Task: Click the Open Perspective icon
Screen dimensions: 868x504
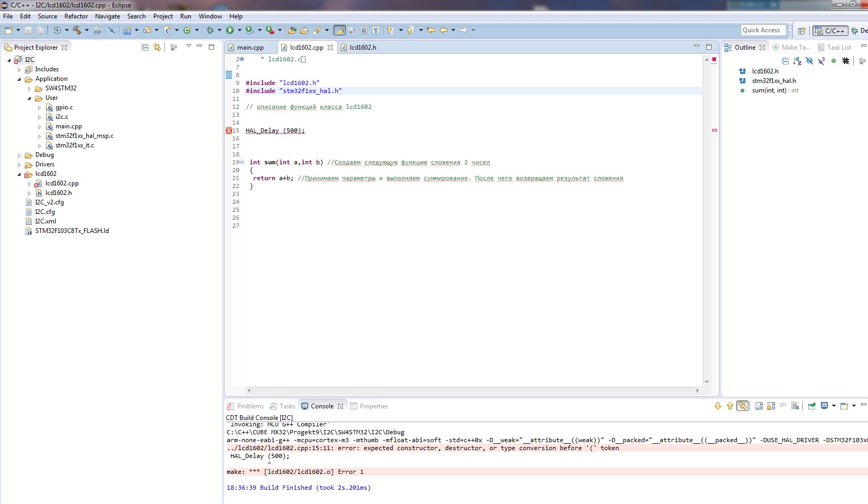Action: click(x=801, y=31)
